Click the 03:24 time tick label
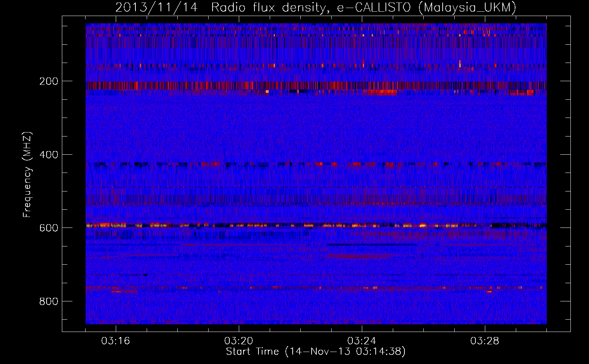This screenshot has width=589, height=364. pyautogui.click(x=362, y=341)
